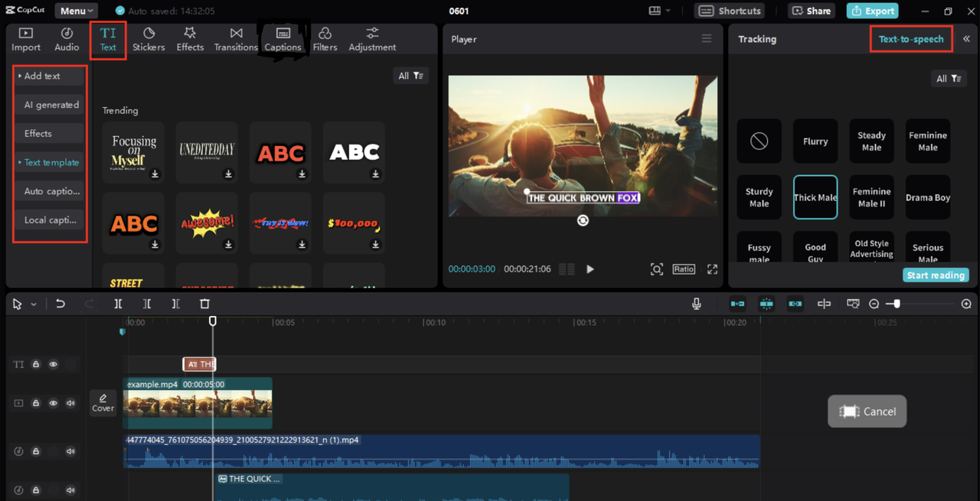Click Start reading
Image resolution: width=980 pixels, height=501 pixels.
(x=936, y=275)
